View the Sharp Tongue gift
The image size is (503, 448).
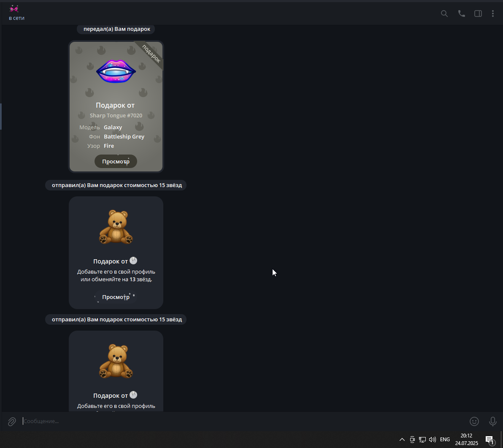coord(116,161)
